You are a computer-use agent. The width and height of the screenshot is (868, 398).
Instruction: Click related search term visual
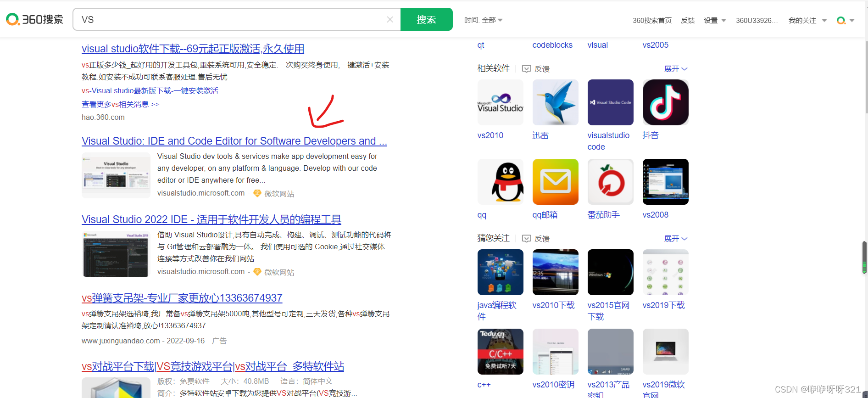pyautogui.click(x=597, y=45)
